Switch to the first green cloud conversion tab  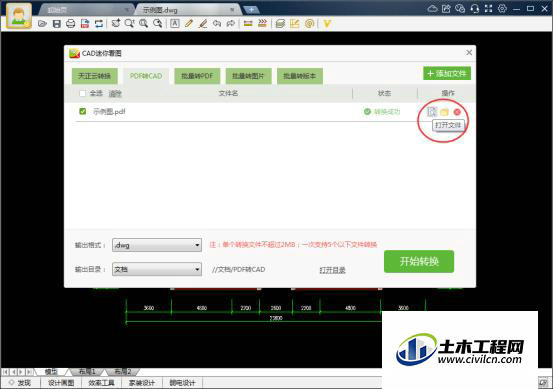[95, 76]
